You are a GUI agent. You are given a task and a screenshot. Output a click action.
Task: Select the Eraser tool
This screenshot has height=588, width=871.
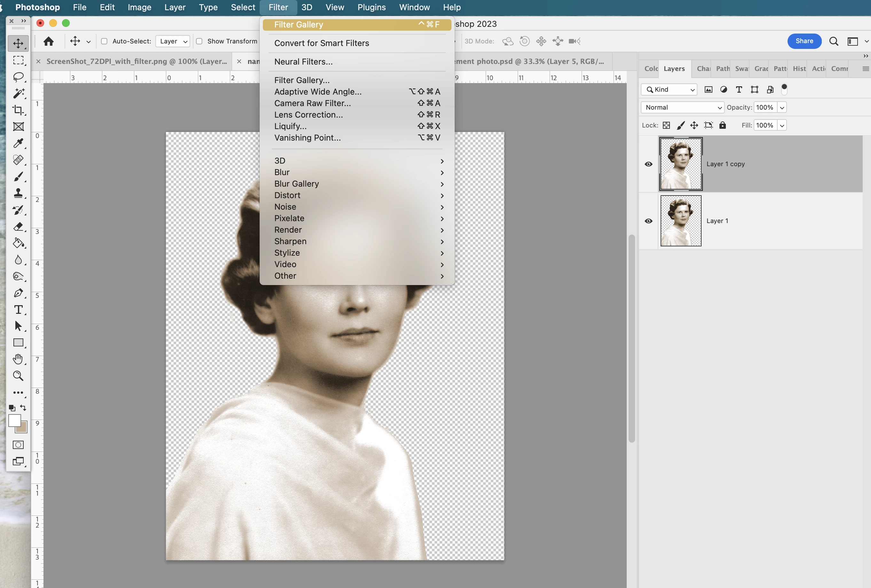pos(18,227)
